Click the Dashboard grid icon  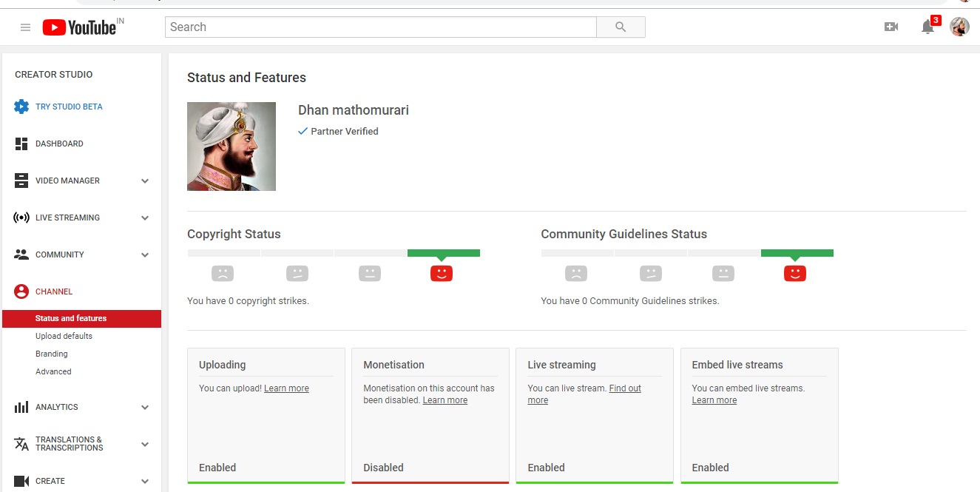[21, 144]
